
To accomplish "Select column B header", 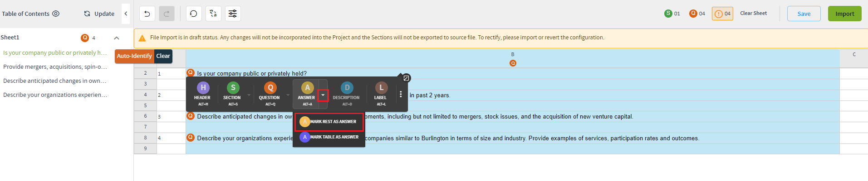I will 513,58.
